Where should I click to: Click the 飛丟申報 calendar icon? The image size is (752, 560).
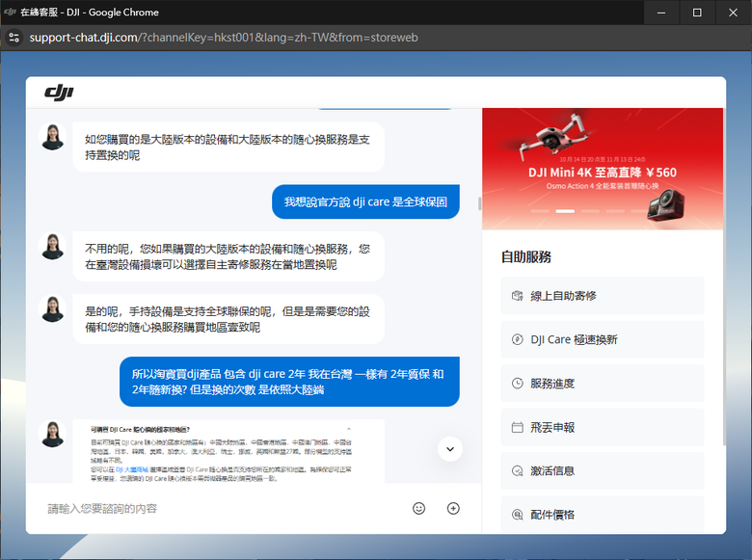coord(517,427)
